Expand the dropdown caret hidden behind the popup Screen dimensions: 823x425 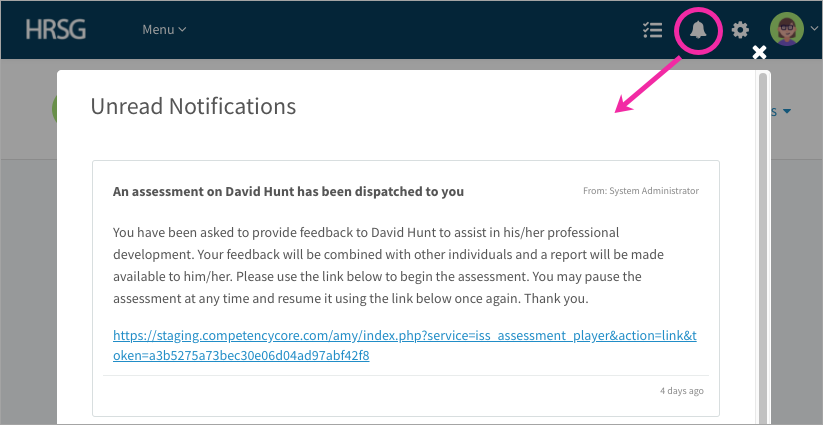(x=786, y=111)
